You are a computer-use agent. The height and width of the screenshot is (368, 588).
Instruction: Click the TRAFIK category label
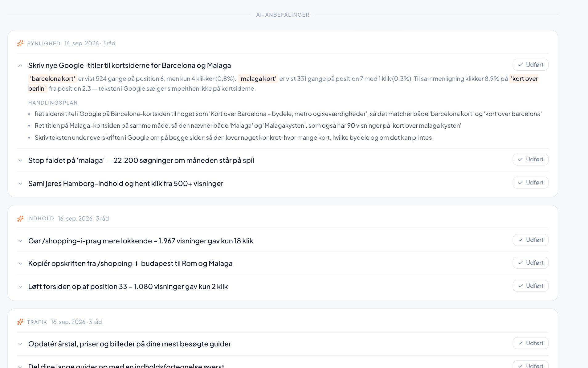37,322
